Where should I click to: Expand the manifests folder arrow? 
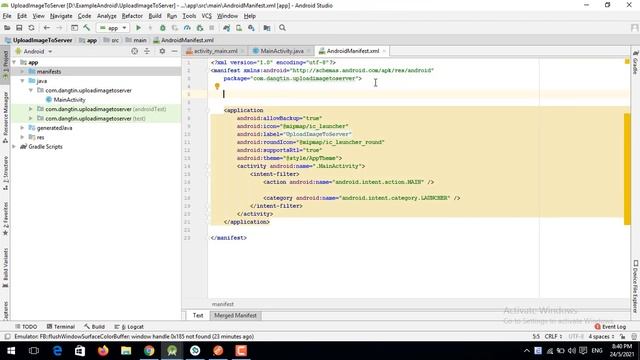pyautogui.click(x=22, y=72)
